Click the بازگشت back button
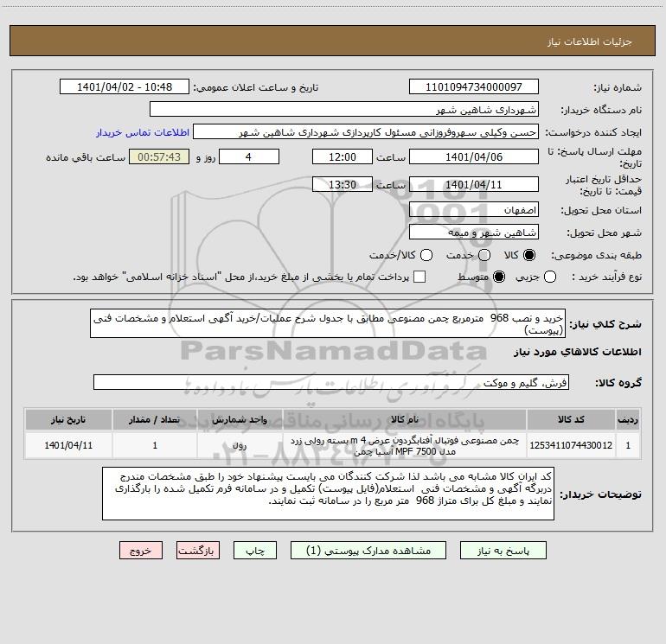The height and width of the screenshot is (644, 666). (x=198, y=551)
